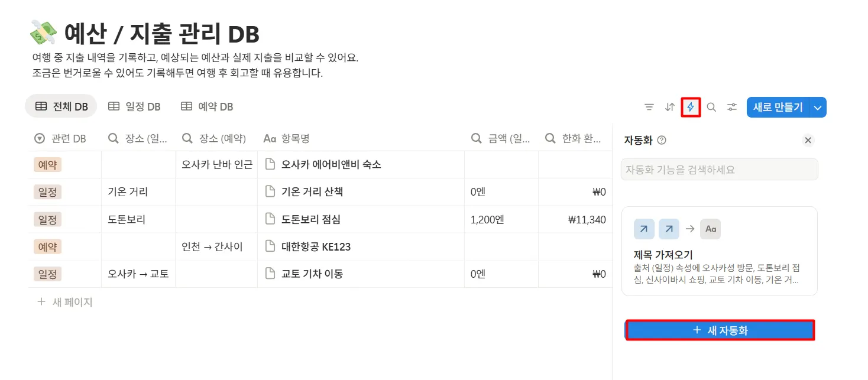Open page icon for 오사카 에어비앤비 숙소
This screenshot has height=380, width=868.
[270, 165]
